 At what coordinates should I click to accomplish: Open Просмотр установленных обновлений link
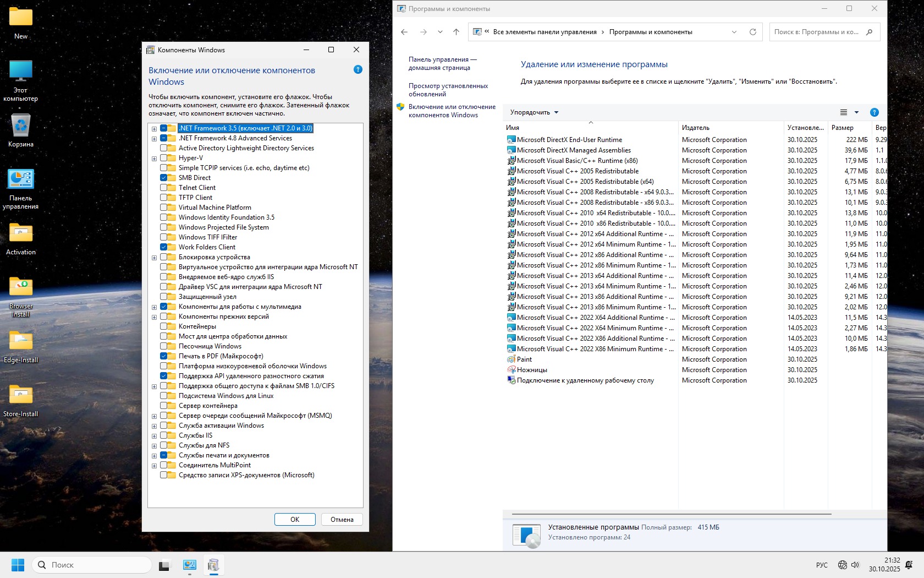click(448, 90)
